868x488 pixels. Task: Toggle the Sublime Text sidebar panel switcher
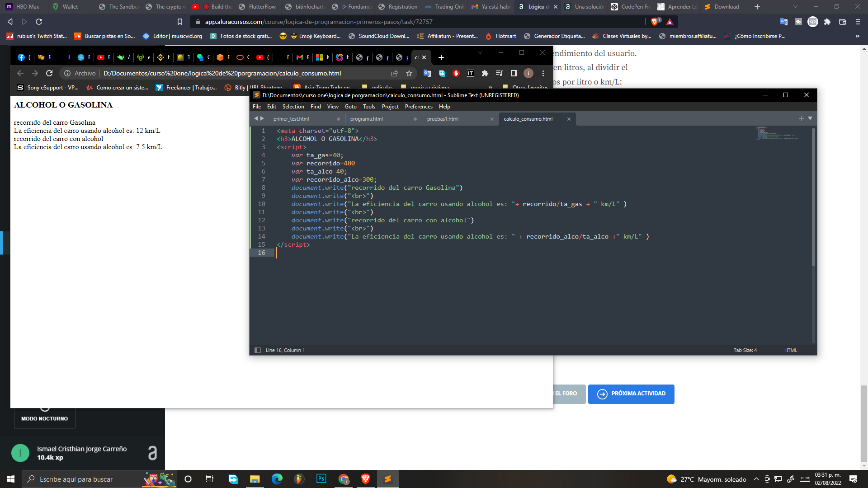pyautogui.click(x=258, y=350)
